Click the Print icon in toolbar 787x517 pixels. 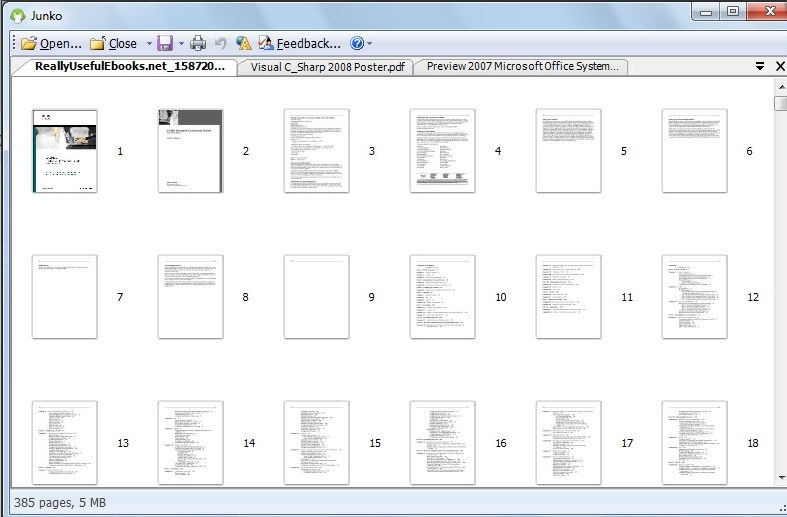click(x=198, y=44)
